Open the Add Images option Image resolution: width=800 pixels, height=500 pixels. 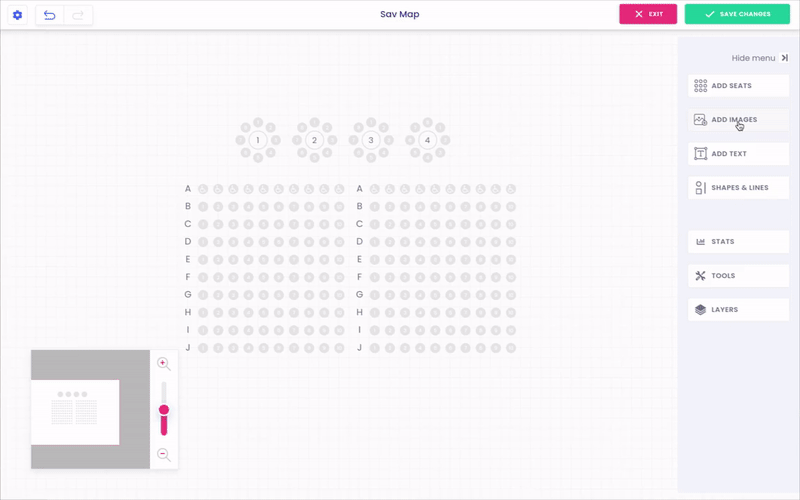click(x=738, y=120)
